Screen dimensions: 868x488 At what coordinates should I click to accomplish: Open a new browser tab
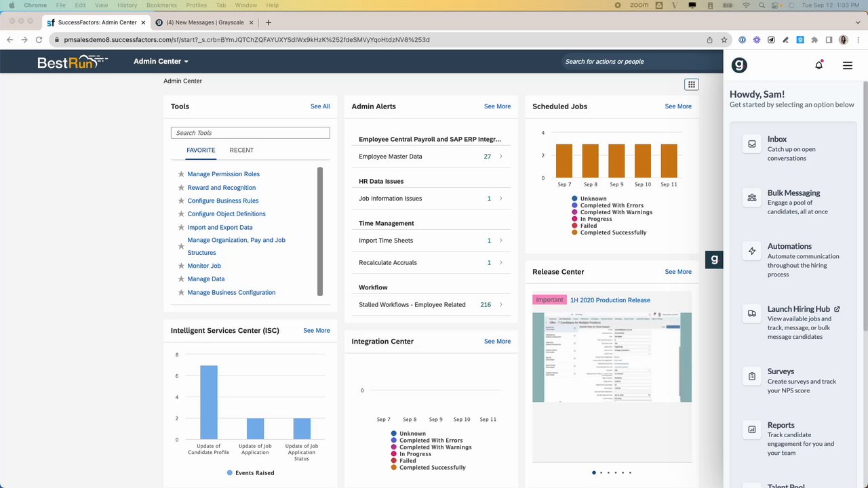tap(269, 22)
